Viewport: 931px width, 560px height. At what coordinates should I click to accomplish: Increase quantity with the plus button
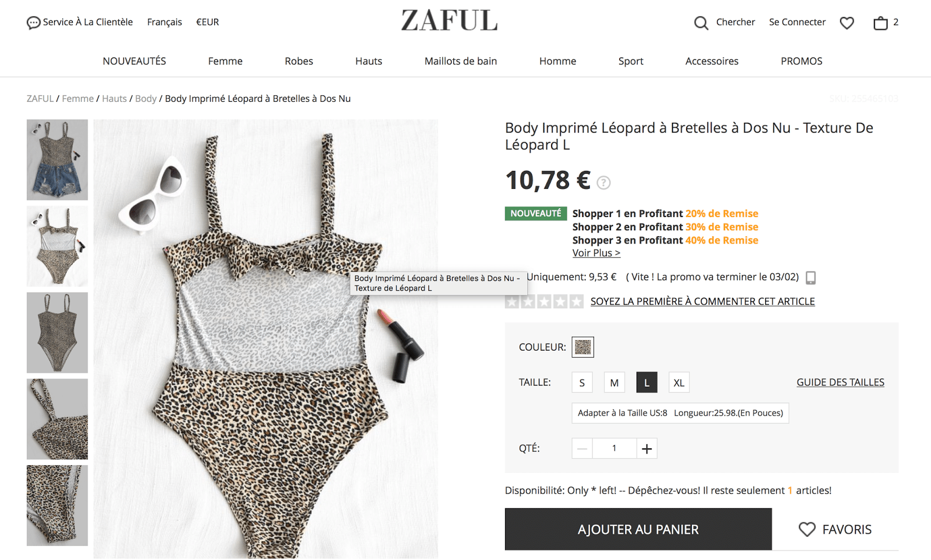point(646,448)
